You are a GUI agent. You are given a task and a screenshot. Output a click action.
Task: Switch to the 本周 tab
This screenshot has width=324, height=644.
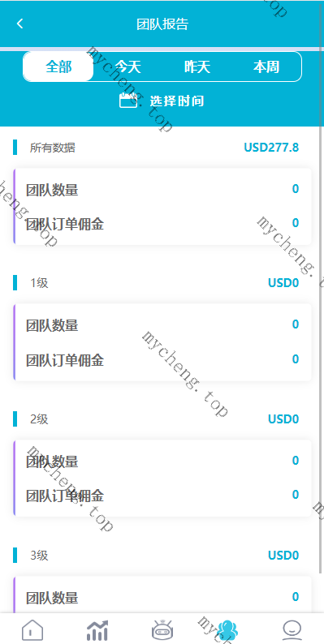click(266, 67)
